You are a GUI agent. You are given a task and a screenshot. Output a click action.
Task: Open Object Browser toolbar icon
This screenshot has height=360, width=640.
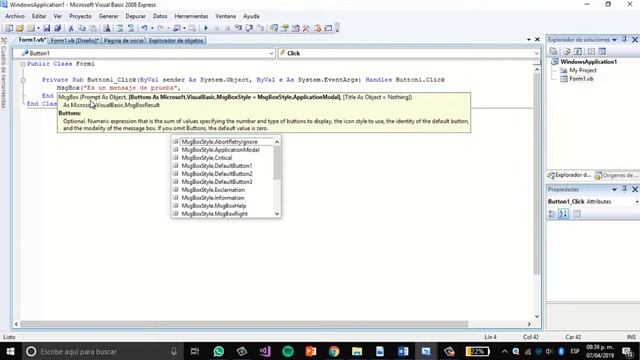click(296, 28)
